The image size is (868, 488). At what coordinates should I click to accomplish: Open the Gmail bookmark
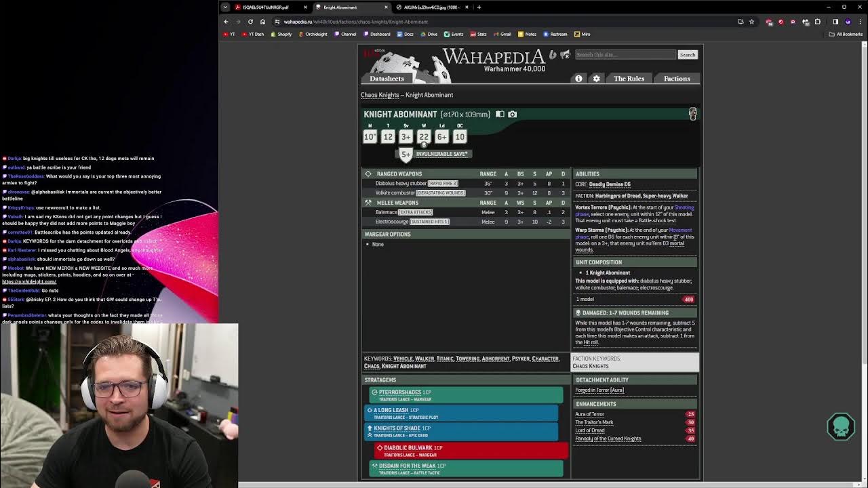coord(502,34)
